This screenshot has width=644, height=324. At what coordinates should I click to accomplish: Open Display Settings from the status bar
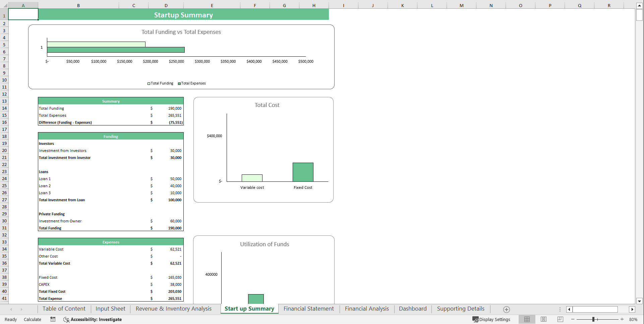click(491, 319)
